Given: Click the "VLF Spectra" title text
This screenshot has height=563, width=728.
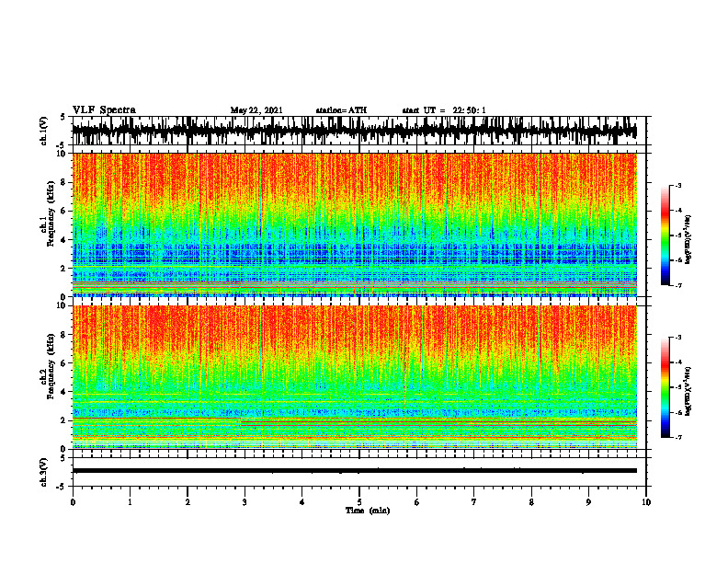Looking at the screenshot, I should tap(104, 110).
